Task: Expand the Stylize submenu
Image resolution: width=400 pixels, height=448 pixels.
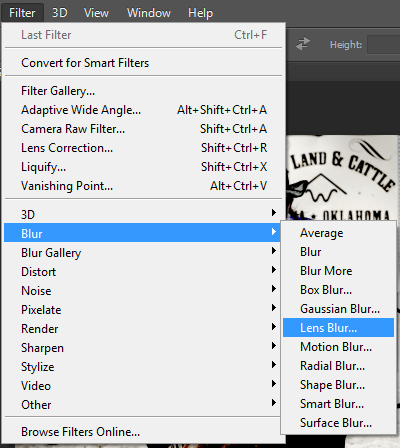Action: [143, 367]
